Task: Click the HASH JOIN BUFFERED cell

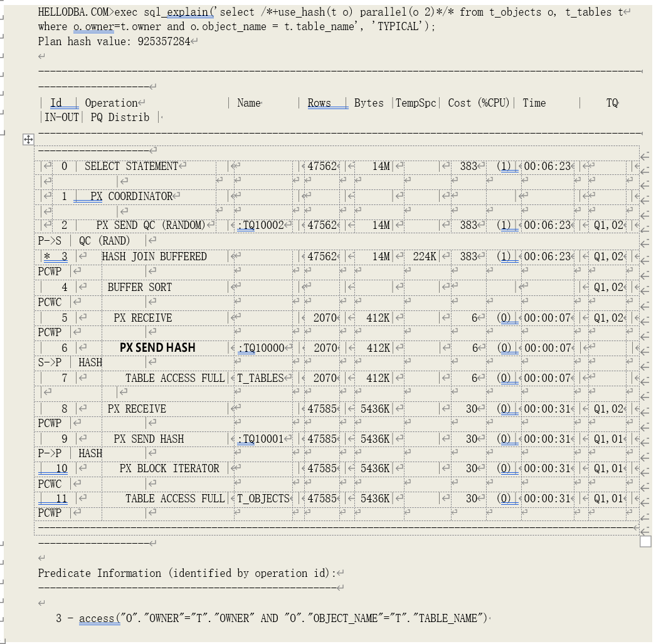Action: (154, 256)
